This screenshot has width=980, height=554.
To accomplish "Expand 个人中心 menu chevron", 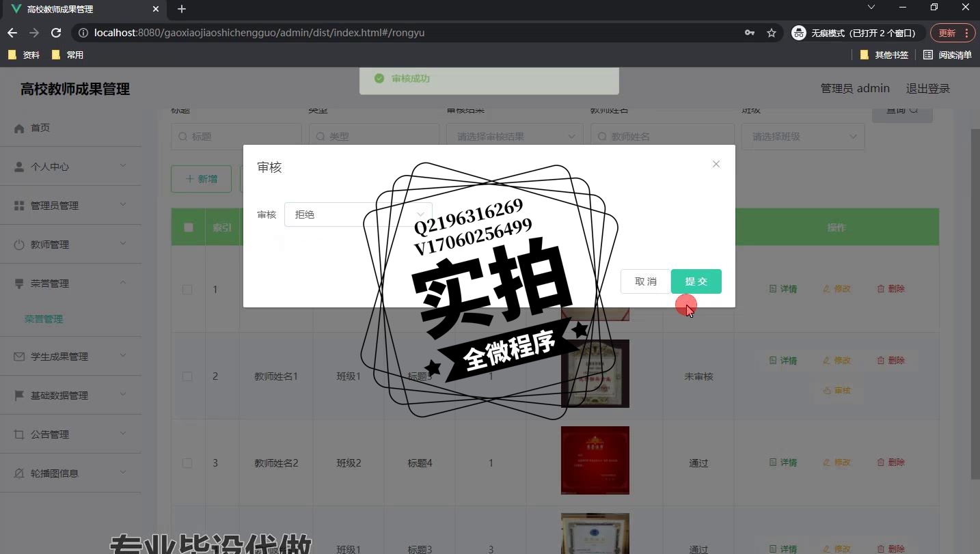I will (123, 166).
